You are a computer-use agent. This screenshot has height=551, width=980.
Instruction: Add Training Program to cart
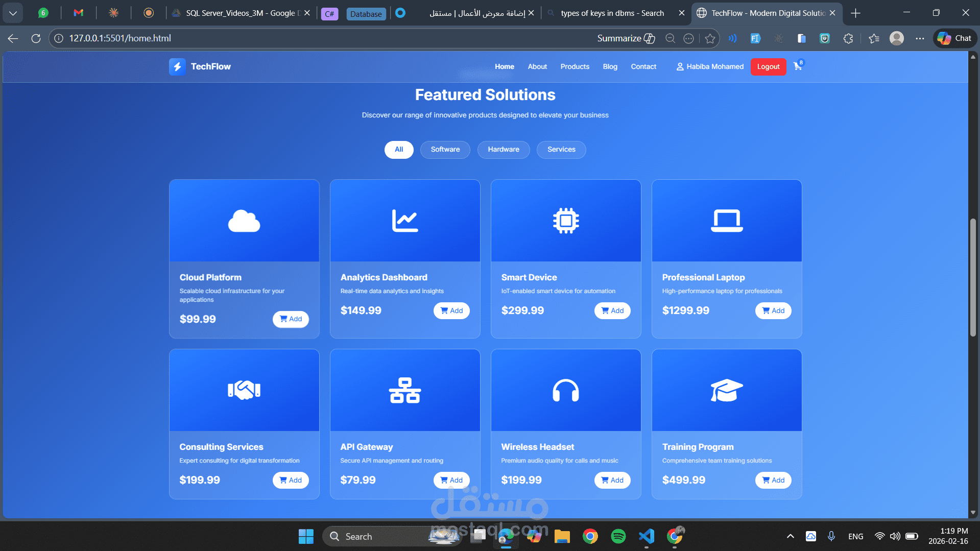[x=773, y=480]
